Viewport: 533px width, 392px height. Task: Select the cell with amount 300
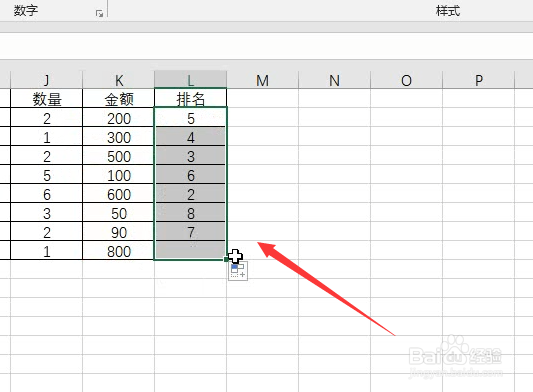click(x=119, y=137)
